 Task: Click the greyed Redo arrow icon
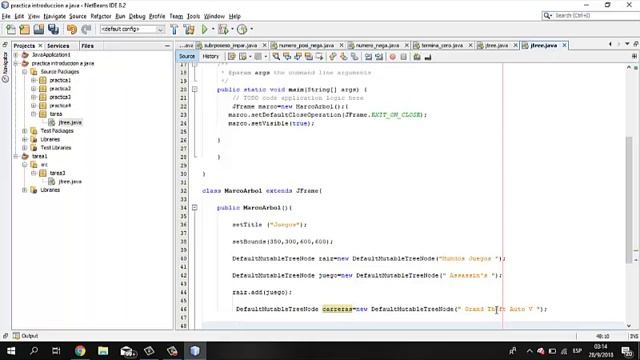click(x=86, y=29)
